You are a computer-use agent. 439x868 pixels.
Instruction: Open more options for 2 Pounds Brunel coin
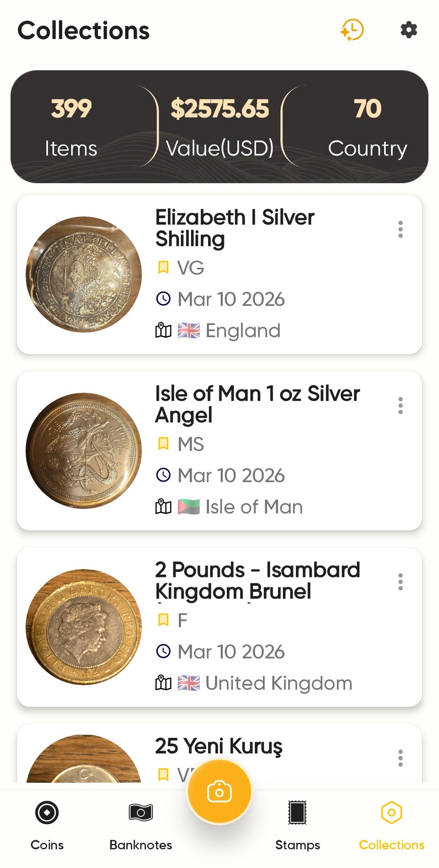click(x=400, y=582)
